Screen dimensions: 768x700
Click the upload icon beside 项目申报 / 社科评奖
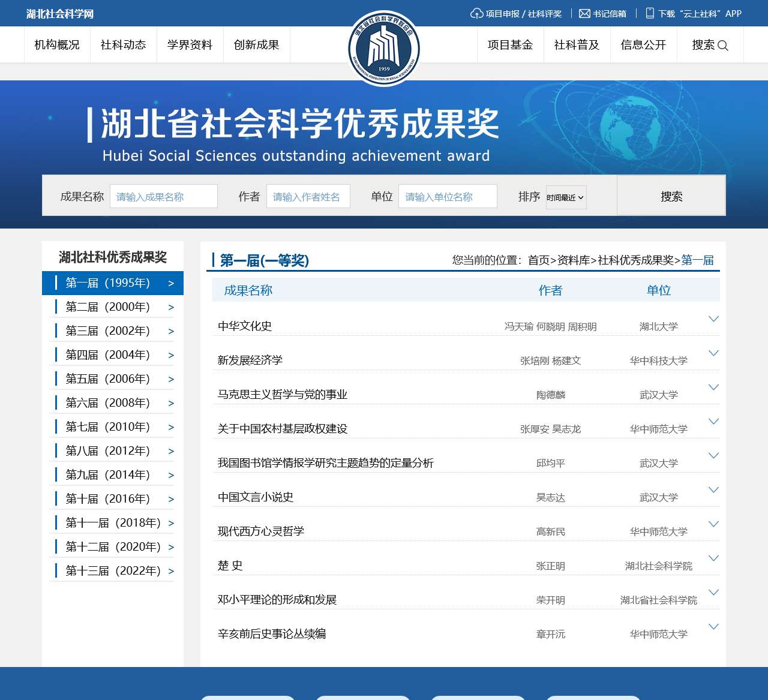tap(476, 13)
